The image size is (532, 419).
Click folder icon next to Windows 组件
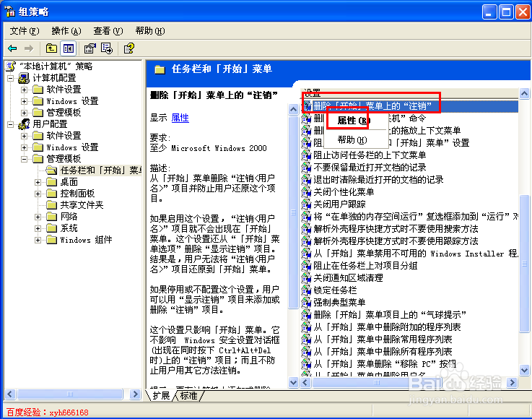pos(51,240)
